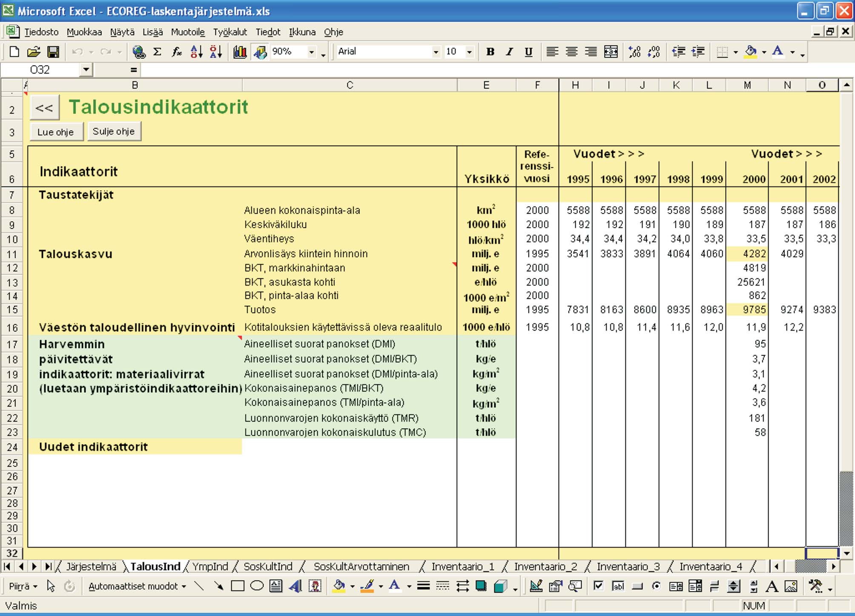Align text right
The image size is (855, 616).
tap(591, 52)
